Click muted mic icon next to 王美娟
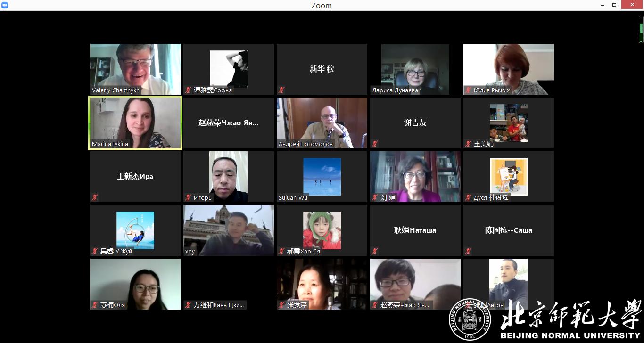The width and height of the screenshot is (644, 343). pyautogui.click(x=469, y=144)
